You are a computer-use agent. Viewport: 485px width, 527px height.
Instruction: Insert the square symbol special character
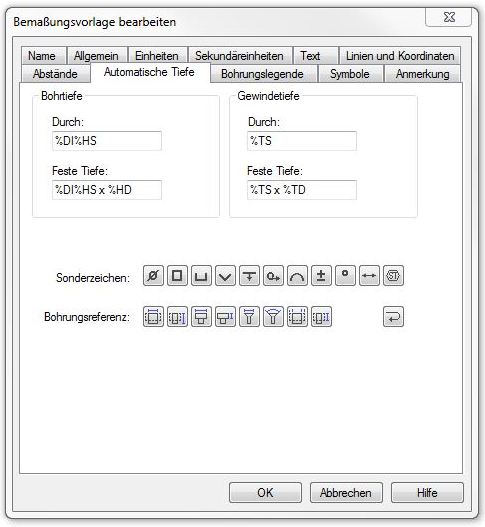(177, 276)
